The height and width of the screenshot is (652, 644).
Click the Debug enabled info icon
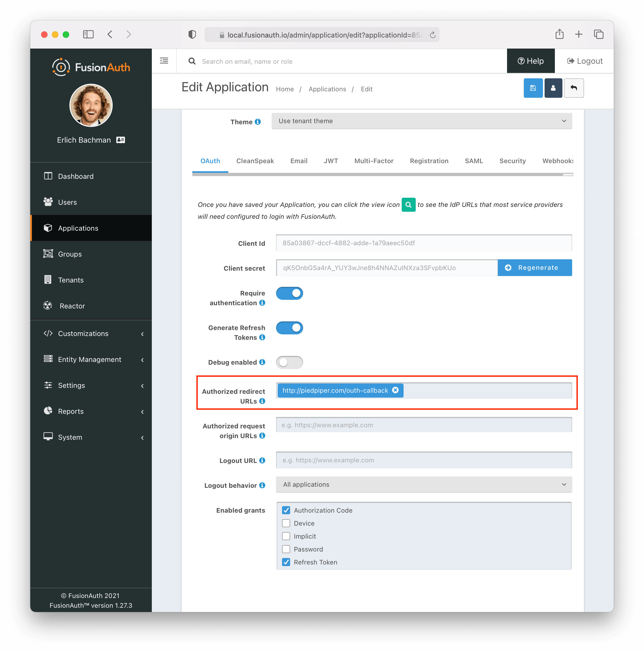[262, 362]
